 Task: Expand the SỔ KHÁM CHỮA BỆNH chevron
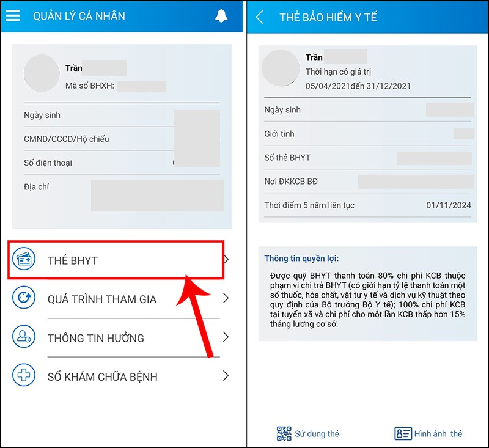[226, 376]
